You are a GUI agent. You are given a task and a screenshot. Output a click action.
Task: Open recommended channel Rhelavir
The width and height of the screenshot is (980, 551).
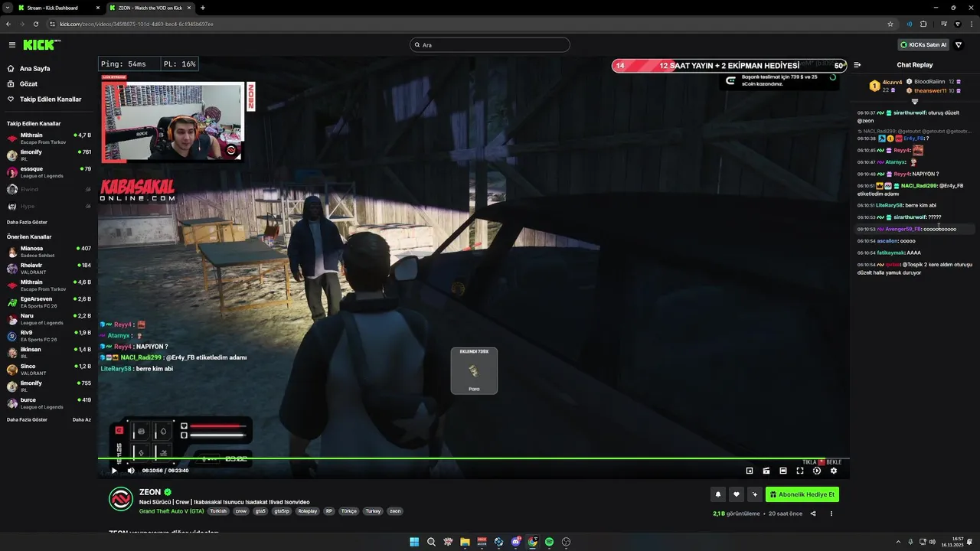pos(49,269)
